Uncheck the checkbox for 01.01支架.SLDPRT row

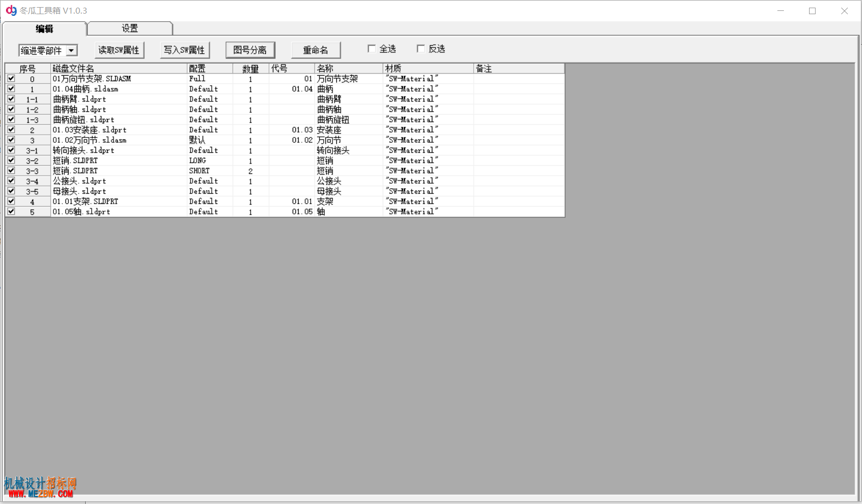point(11,201)
